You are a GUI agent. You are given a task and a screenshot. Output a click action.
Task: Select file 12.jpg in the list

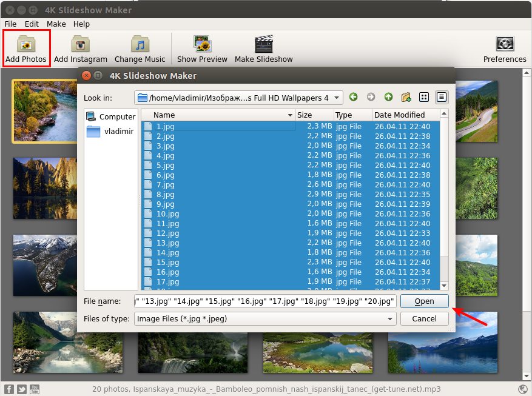point(291,233)
